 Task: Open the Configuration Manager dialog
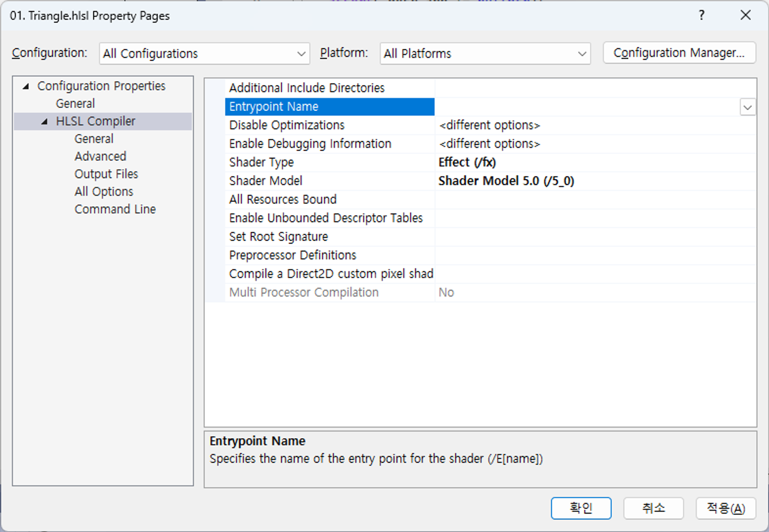point(679,53)
